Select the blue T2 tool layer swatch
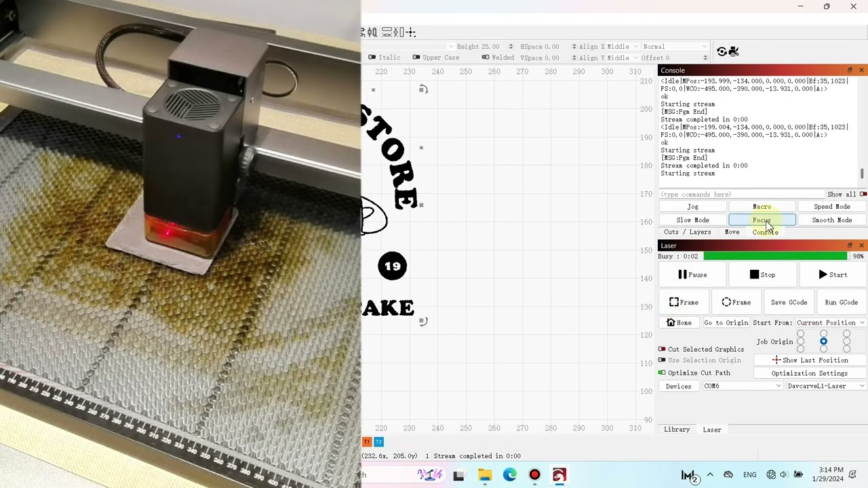This screenshot has width=868, height=488. pyautogui.click(x=379, y=442)
